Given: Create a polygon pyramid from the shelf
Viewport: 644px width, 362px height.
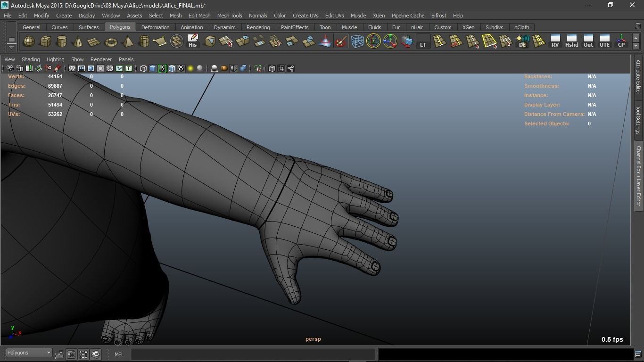Looking at the screenshot, I should click(x=127, y=41).
